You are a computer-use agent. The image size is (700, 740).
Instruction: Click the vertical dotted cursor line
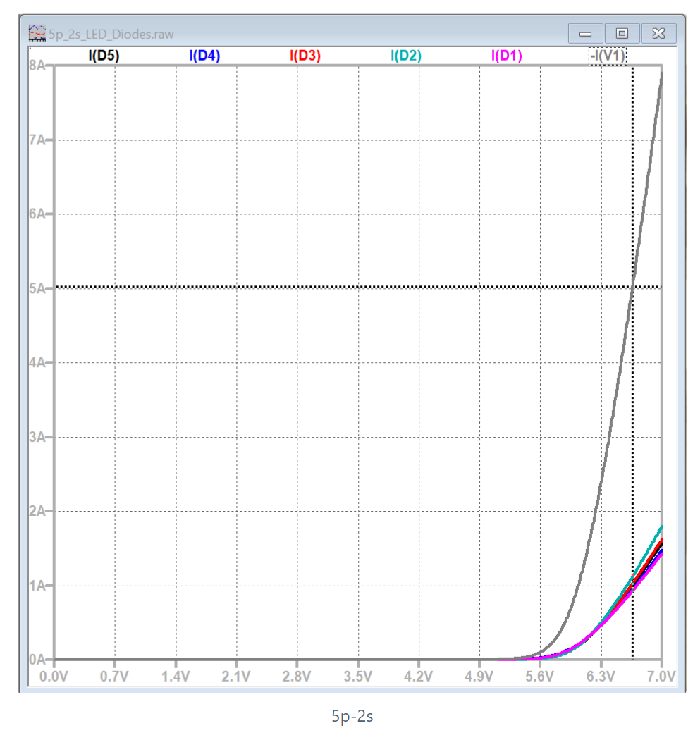[x=632, y=362]
